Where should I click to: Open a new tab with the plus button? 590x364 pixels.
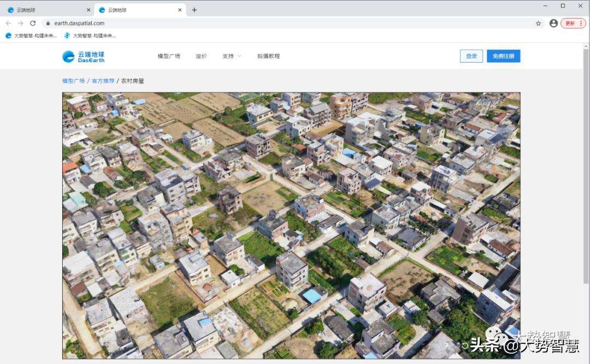coord(194,10)
